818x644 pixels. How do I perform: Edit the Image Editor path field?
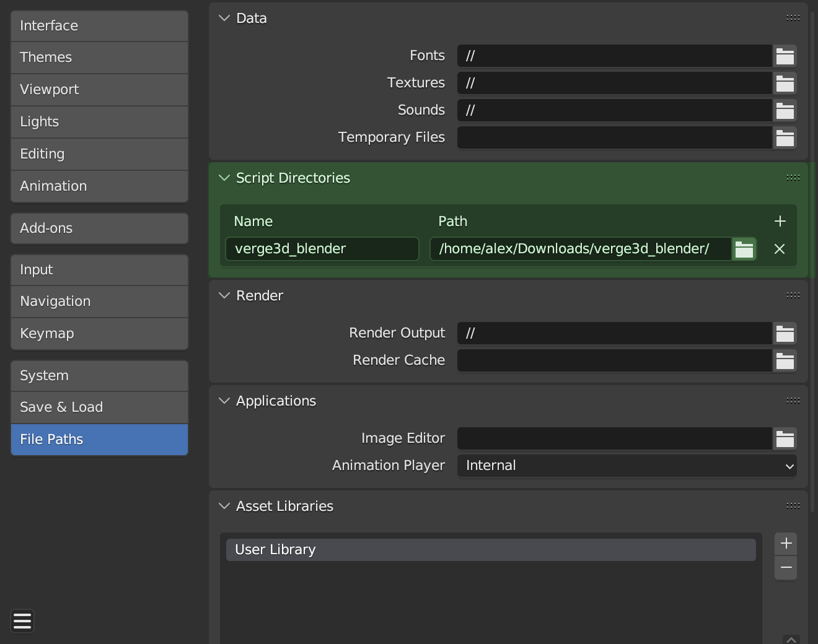coord(615,438)
